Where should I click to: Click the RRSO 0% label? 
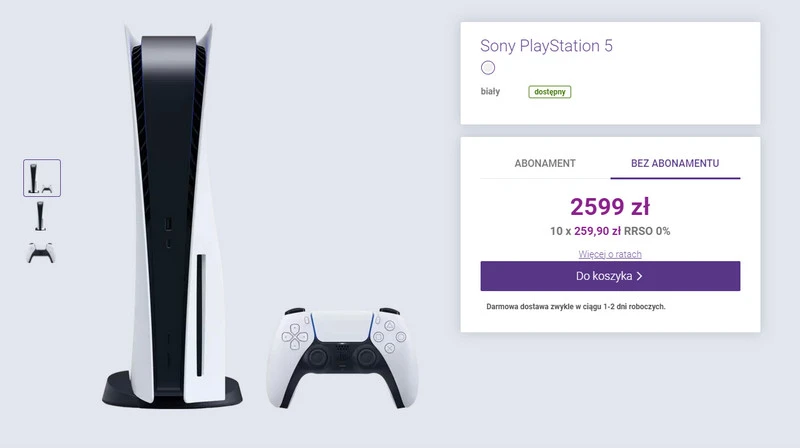648,231
